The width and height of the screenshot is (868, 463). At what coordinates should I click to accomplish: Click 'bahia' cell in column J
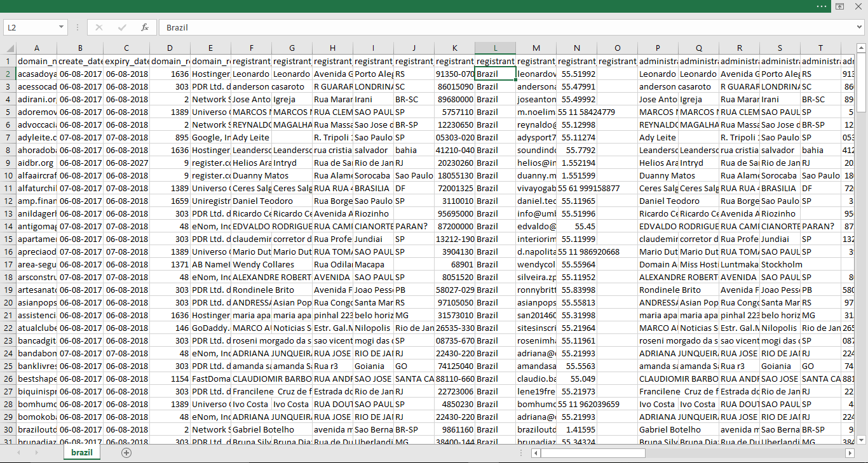pos(414,150)
